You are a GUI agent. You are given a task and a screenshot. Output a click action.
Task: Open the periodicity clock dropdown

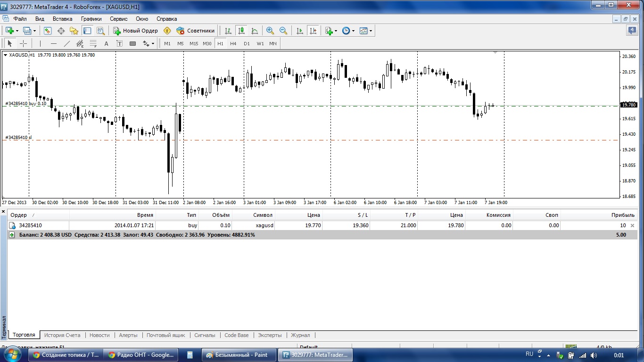(x=353, y=31)
